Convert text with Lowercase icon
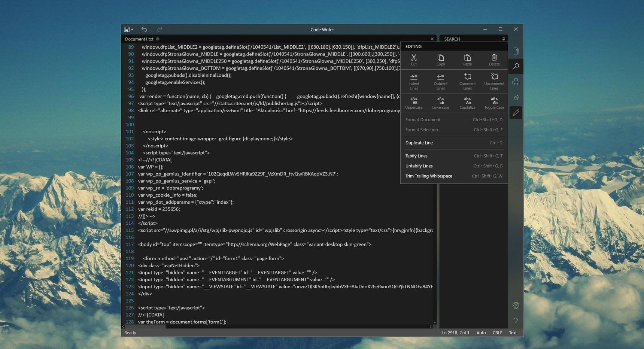 pos(441,103)
